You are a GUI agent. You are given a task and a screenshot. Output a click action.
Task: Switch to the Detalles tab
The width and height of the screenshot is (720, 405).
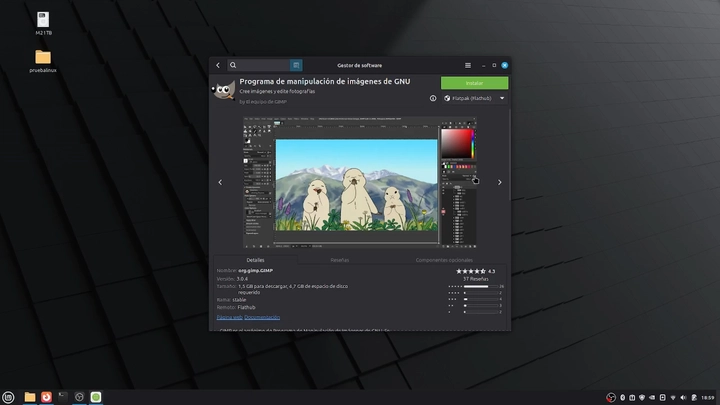click(x=255, y=260)
